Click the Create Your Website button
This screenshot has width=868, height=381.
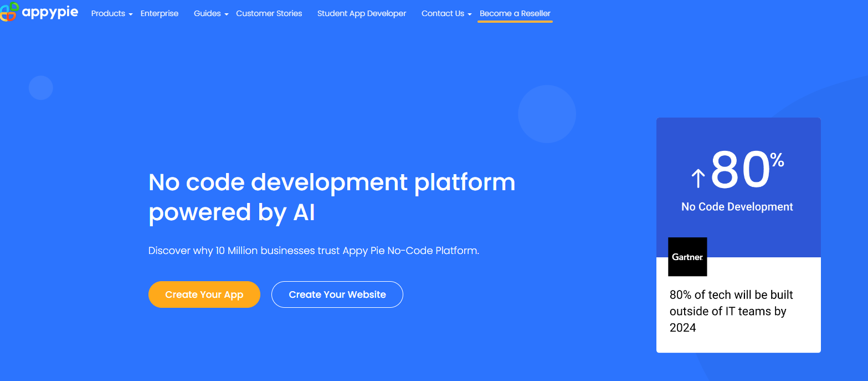(x=337, y=294)
